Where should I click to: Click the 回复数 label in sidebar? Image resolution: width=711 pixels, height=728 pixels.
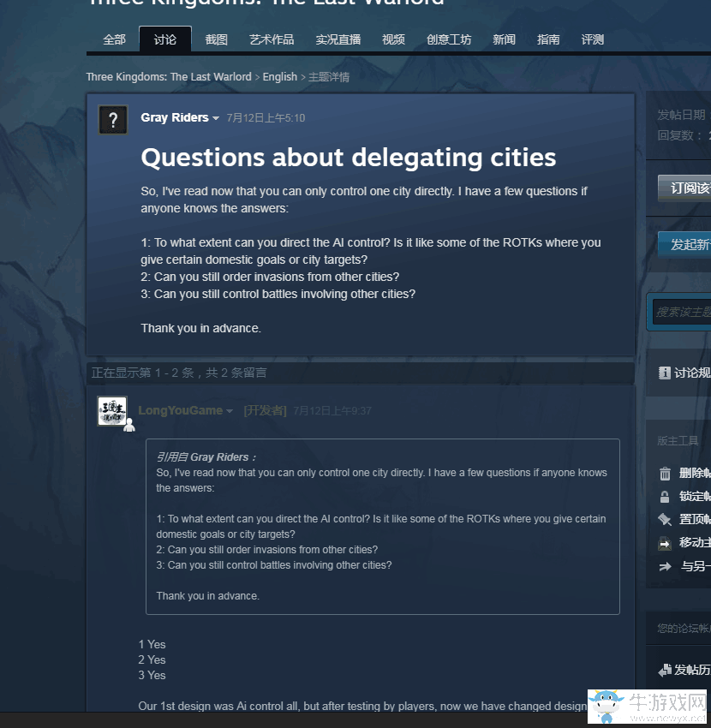point(679,135)
